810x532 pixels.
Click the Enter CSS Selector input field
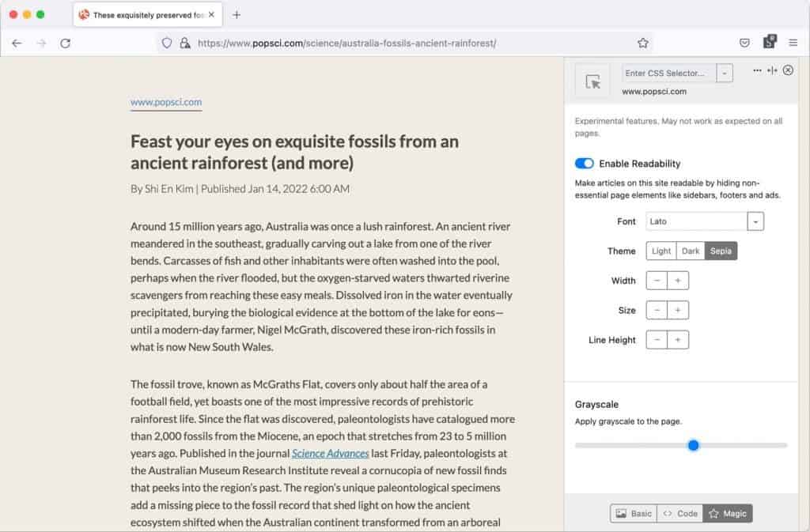point(668,74)
